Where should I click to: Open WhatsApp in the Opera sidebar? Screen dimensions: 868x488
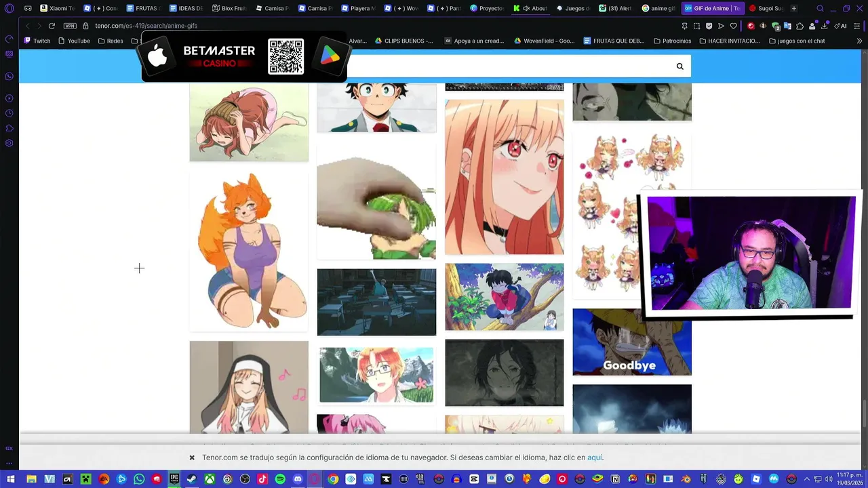[9, 76]
